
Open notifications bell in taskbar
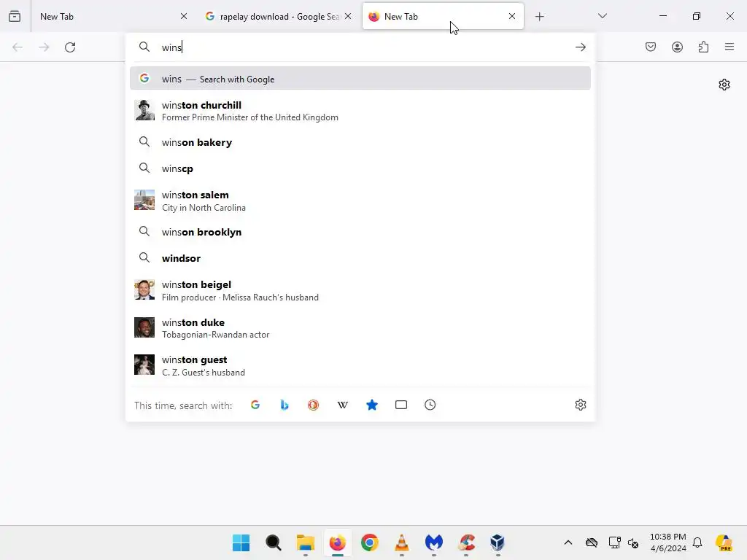(697, 542)
